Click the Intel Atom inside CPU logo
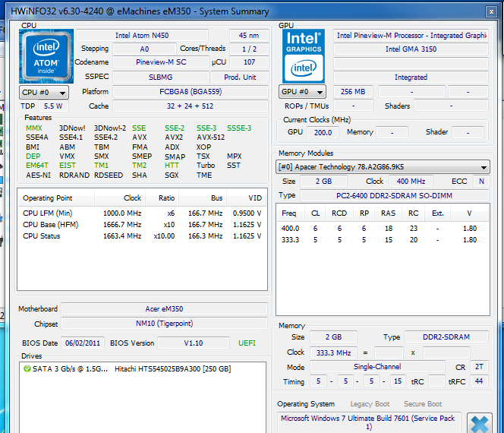Viewport: 504px width, 433px height. [46, 56]
